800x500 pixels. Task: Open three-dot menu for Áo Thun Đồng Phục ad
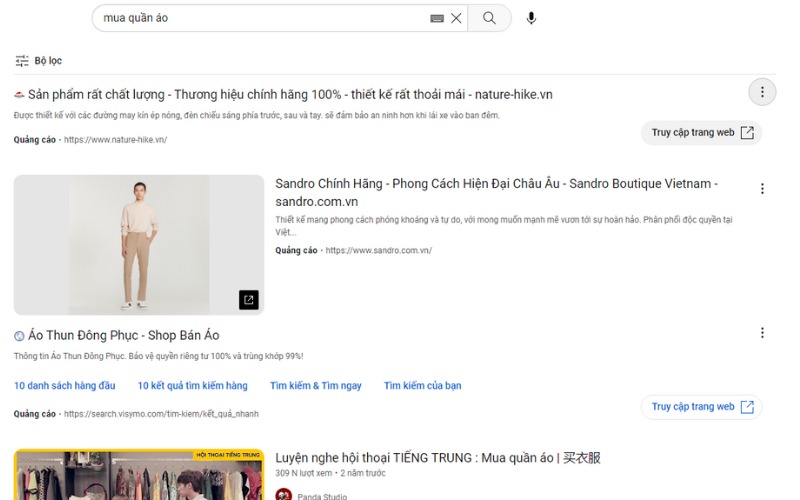[762, 333]
